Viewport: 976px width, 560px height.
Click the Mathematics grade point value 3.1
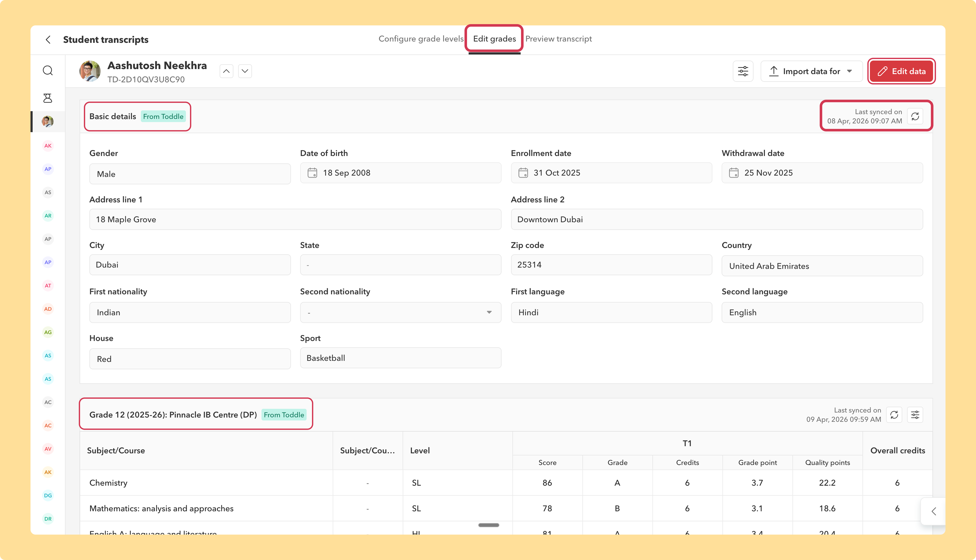(x=757, y=508)
